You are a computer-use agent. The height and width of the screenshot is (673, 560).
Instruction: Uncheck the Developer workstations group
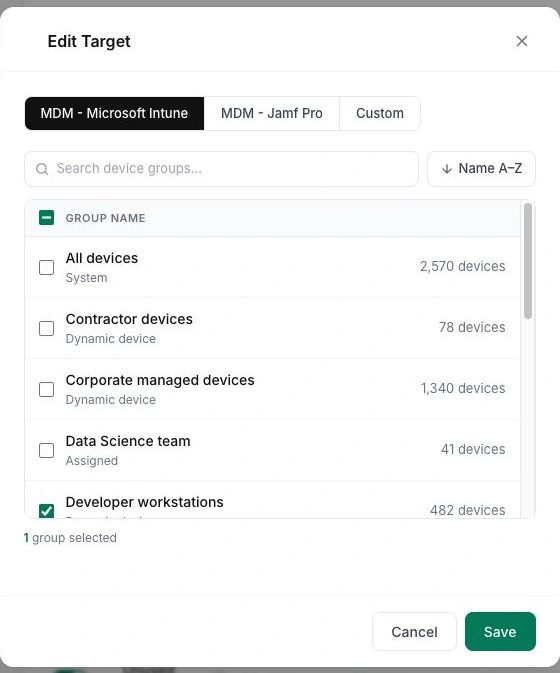click(46, 510)
